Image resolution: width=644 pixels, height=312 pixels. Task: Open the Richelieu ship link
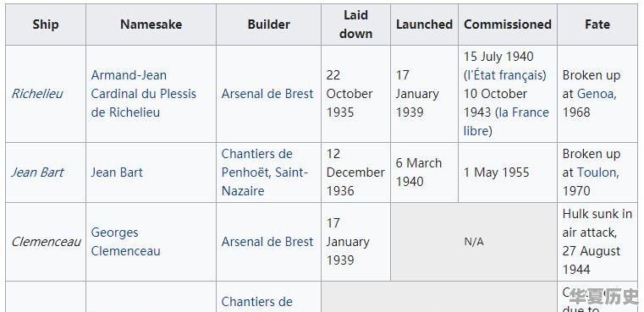(37, 94)
